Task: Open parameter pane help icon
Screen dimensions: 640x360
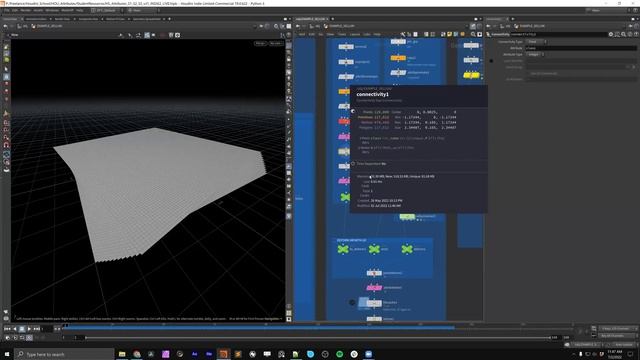Action: point(636,34)
